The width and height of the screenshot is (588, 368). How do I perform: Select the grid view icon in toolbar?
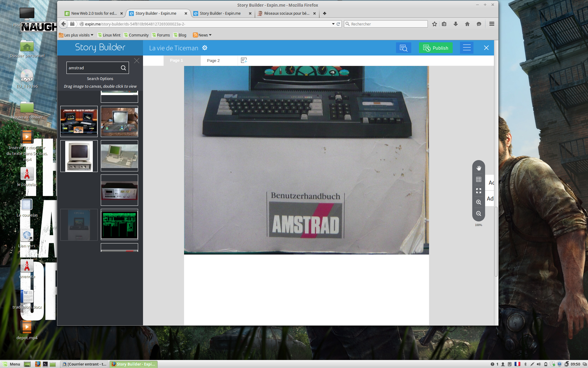pos(479,179)
